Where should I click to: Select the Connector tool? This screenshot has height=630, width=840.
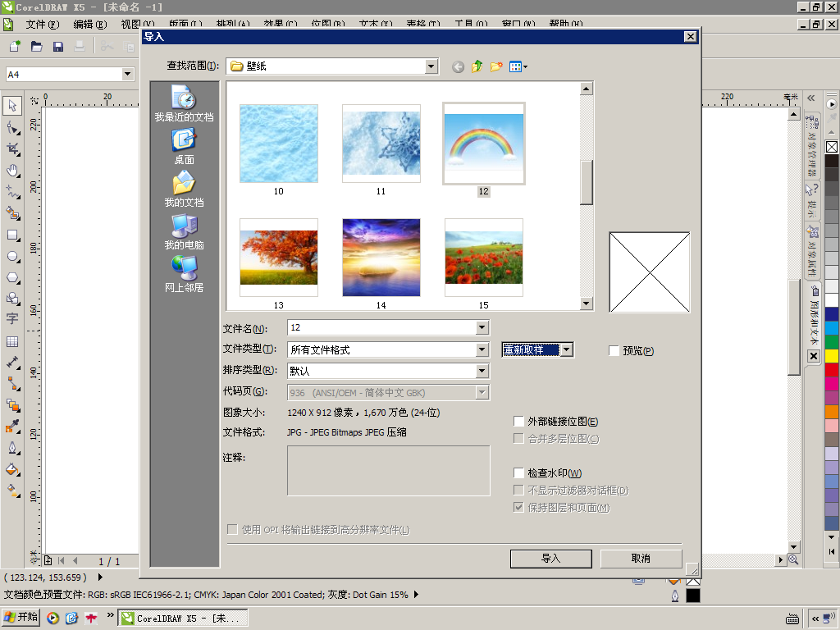(12, 384)
